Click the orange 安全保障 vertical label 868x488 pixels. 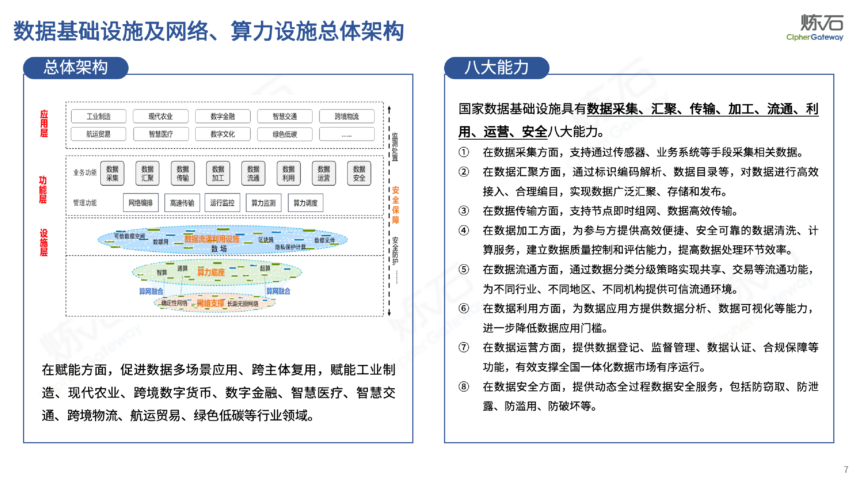[x=395, y=205]
